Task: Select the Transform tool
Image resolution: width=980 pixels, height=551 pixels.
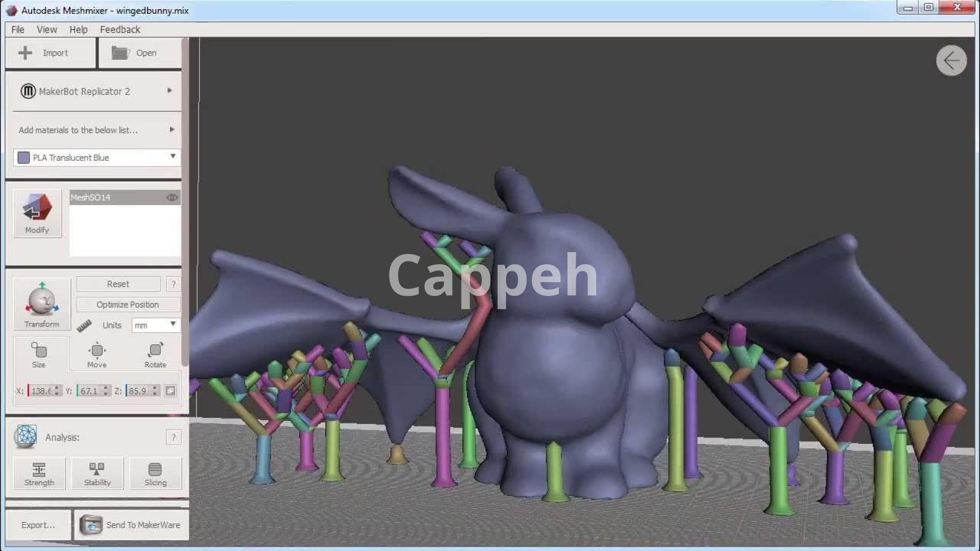Action: pos(42,304)
